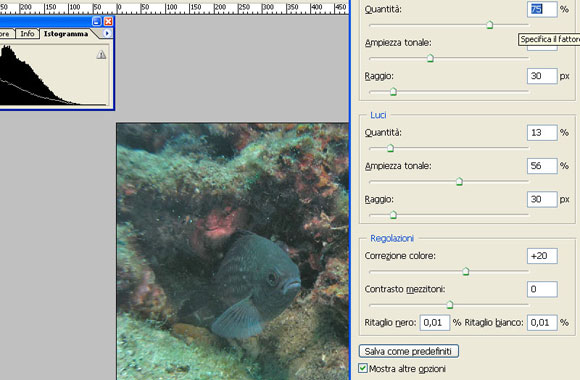Move the Contrasto mezzitoni slider handle
The width and height of the screenshot is (580, 380).
pos(450,305)
